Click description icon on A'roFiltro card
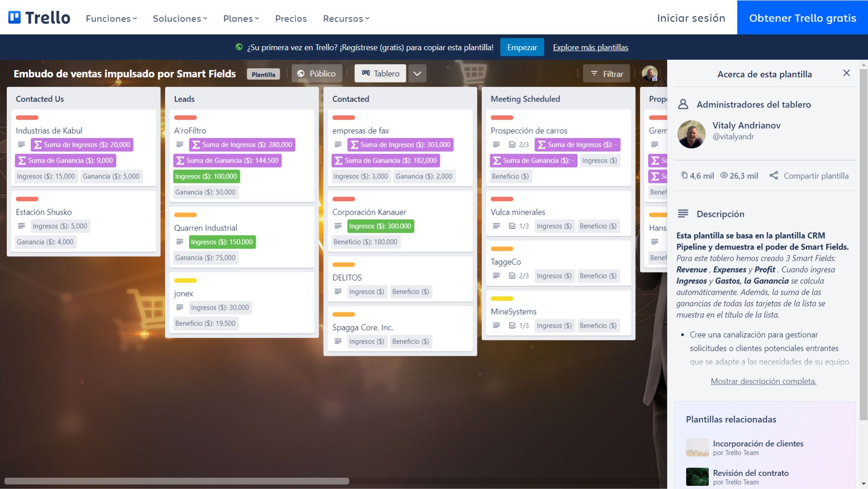The image size is (868, 489). click(x=180, y=144)
